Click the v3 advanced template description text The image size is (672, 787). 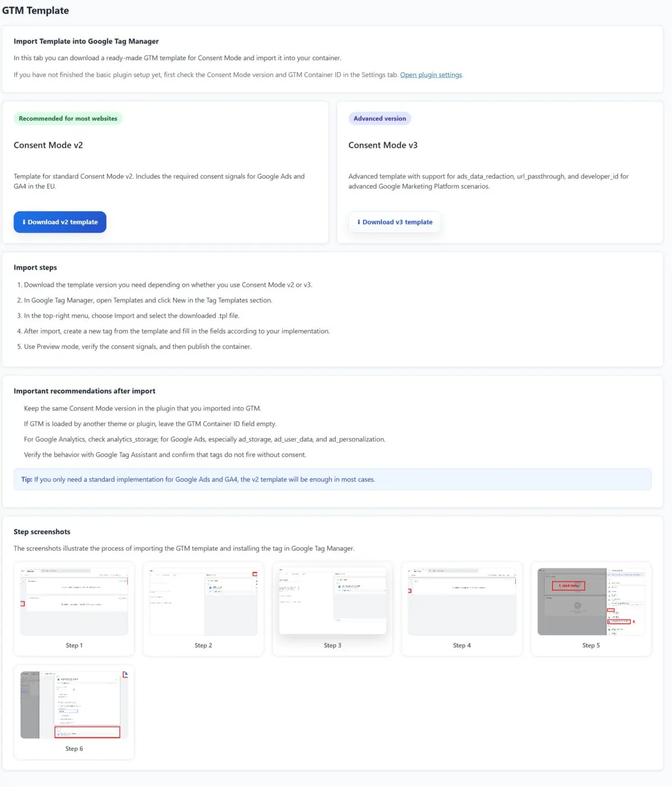click(488, 181)
